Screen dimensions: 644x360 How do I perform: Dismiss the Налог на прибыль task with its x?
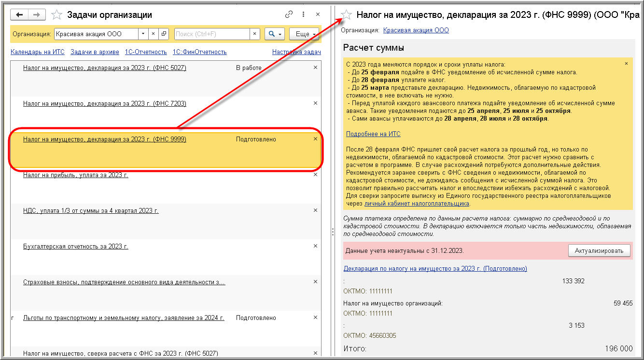[x=316, y=175]
